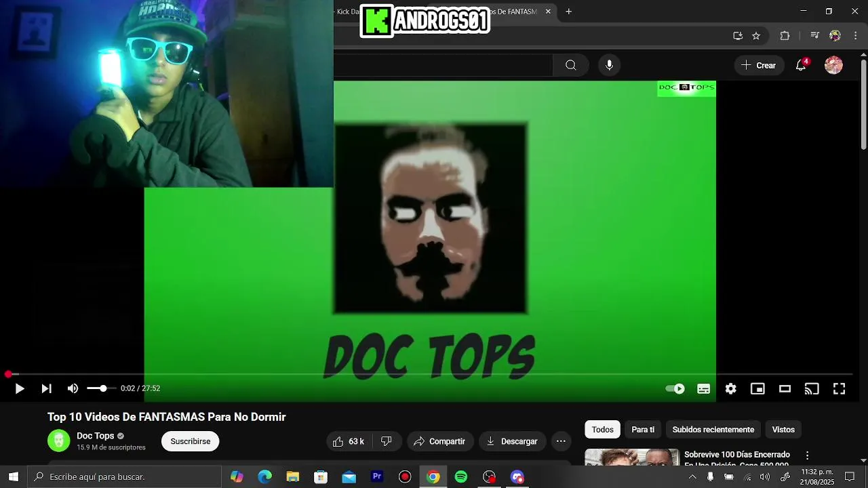Open Microsoft Store from the taskbar

coord(321,476)
